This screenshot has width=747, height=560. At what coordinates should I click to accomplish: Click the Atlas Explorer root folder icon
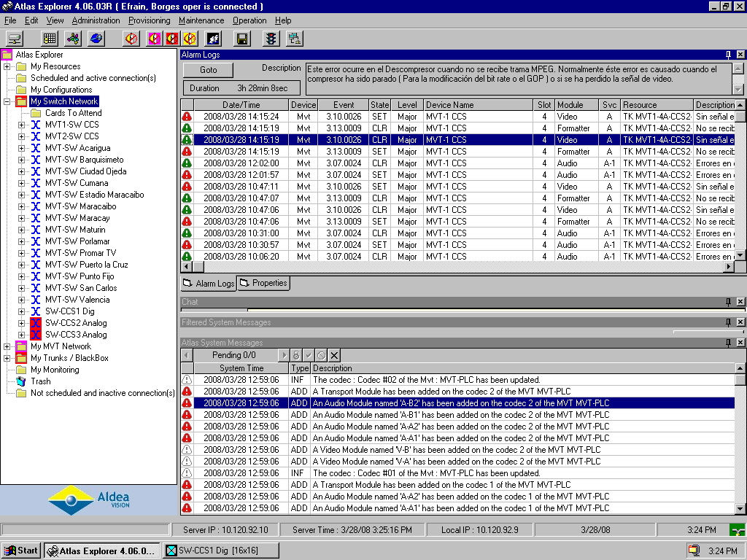click(x=7, y=54)
